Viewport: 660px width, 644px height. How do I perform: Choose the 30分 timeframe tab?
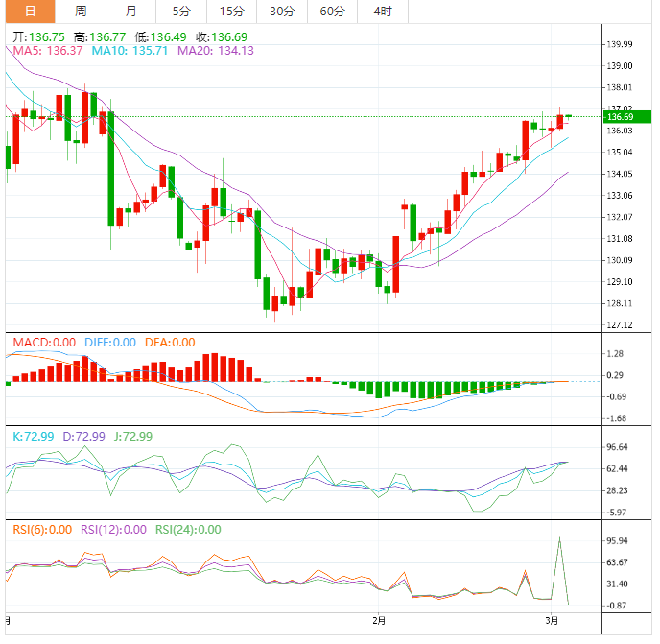(282, 12)
